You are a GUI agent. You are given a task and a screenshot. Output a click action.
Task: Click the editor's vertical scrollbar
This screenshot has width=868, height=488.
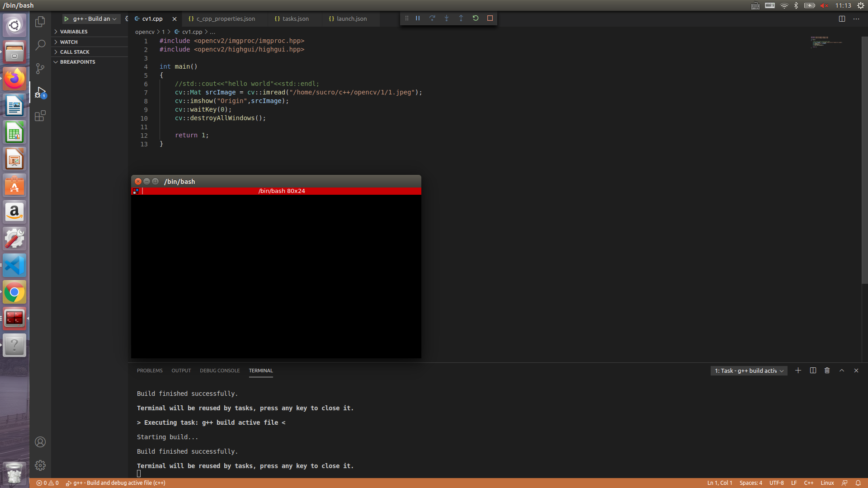(864, 158)
